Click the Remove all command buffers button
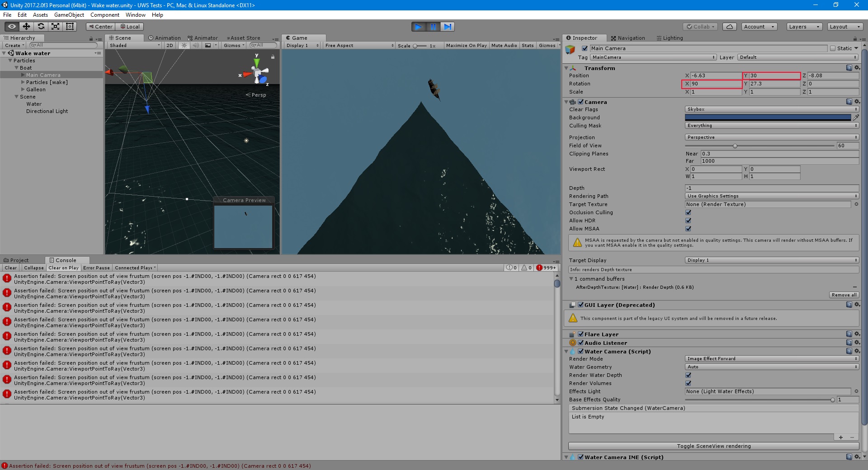The height and width of the screenshot is (470, 868). tap(844, 295)
